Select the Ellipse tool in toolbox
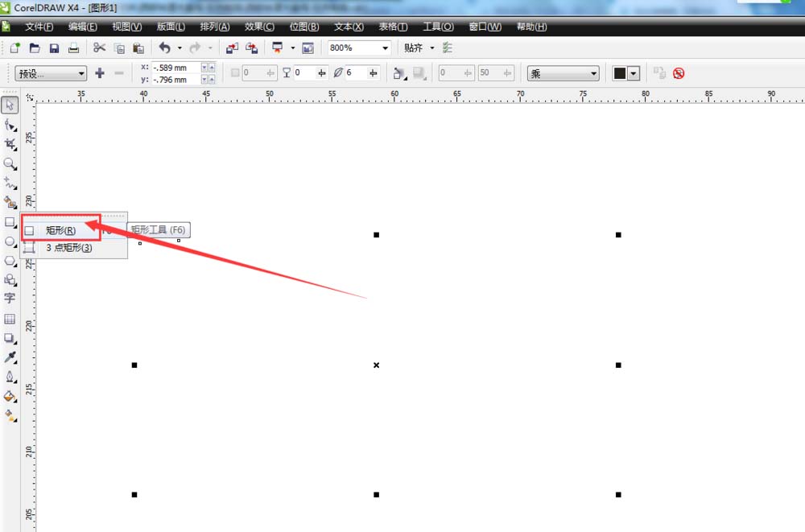The width and height of the screenshot is (805, 532). click(10, 241)
